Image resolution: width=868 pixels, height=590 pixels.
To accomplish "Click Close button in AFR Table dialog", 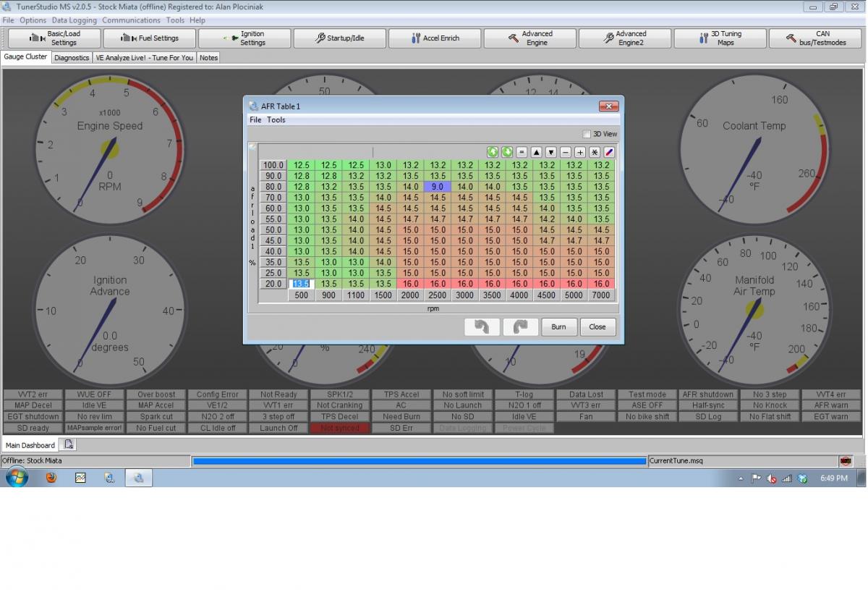I will [597, 326].
